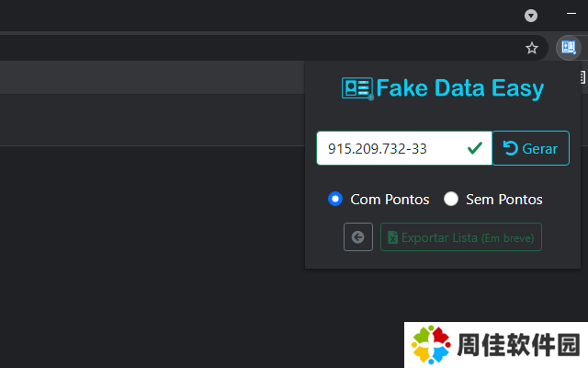Open the circular dropdown arrow in title bar
This screenshot has width=588, height=368.
point(531,16)
